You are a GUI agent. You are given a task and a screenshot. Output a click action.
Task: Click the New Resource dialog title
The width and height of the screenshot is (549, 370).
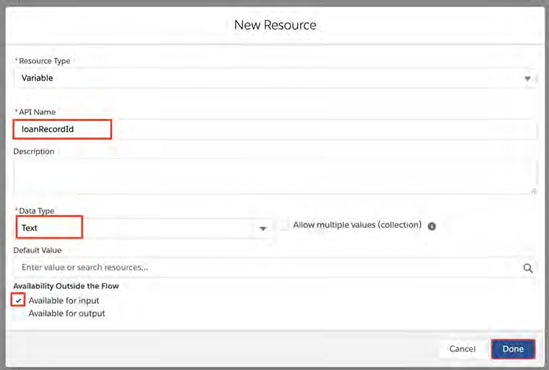click(275, 25)
